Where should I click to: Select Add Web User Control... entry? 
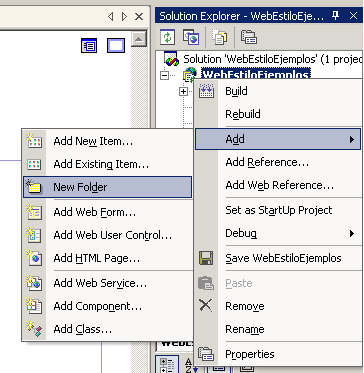107,235
